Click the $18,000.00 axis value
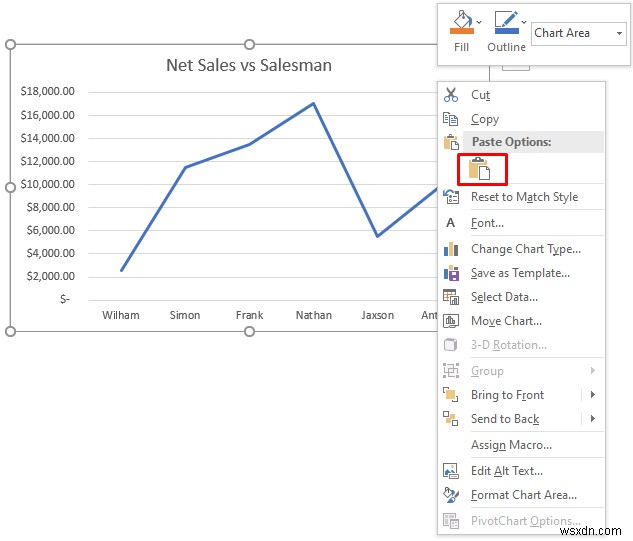The width and height of the screenshot is (633, 541). 48,92
